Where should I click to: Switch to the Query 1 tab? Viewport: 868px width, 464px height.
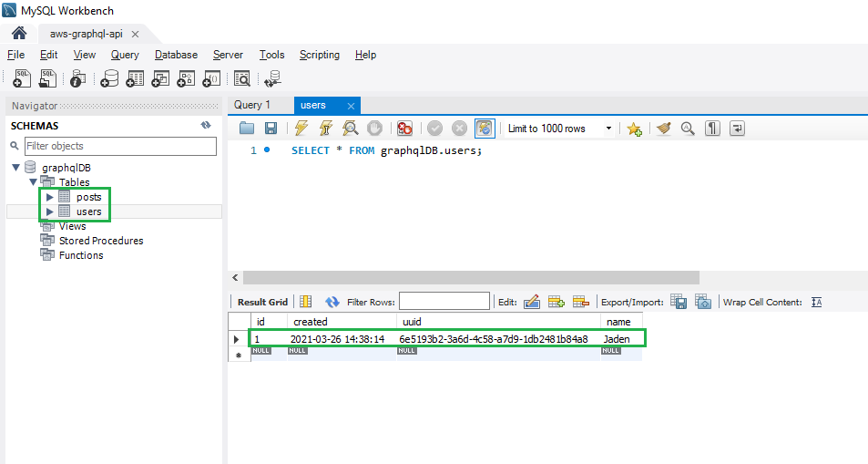coord(252,105)
